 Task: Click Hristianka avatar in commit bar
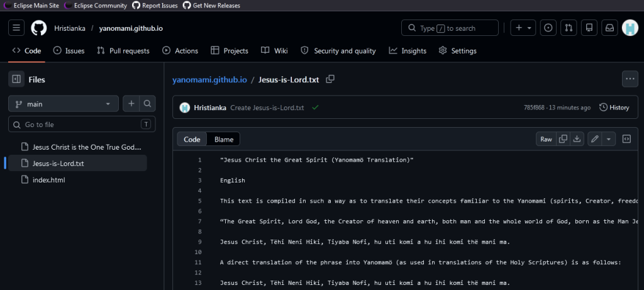tap(185, 108)
